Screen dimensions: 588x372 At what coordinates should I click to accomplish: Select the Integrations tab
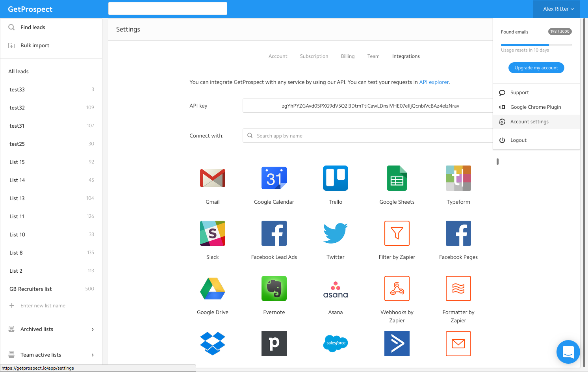point(406,56)
